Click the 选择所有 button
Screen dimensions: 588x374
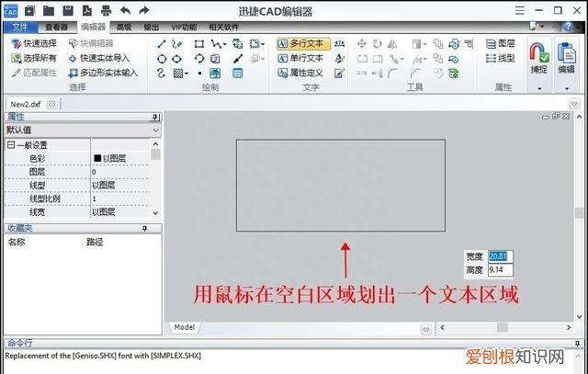[x=34, y=59]
